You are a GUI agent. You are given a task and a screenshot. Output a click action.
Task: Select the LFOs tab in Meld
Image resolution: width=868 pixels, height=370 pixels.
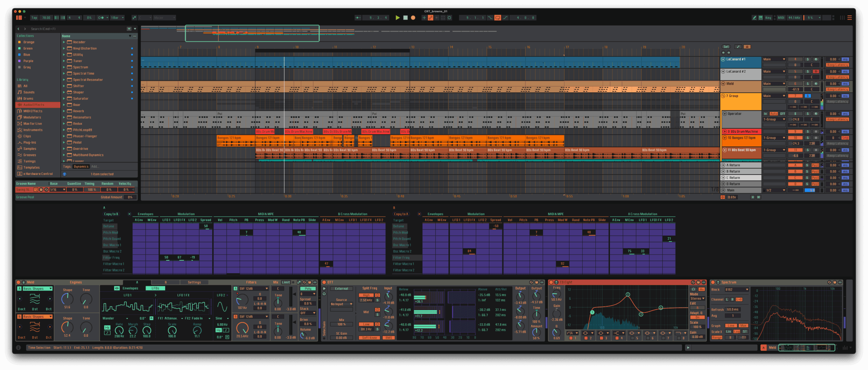(155, 289)
